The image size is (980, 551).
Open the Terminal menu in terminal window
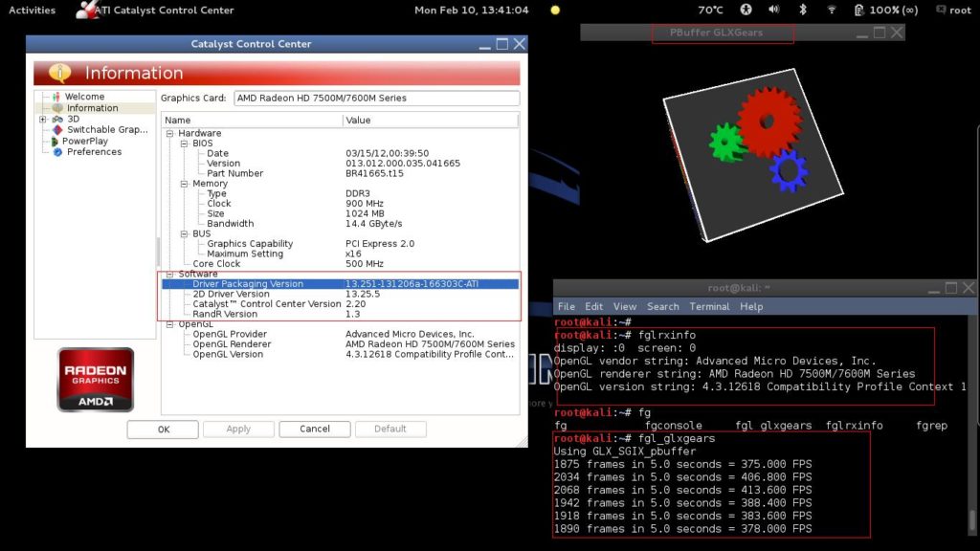pyautogui.click(x=709, y=307)
